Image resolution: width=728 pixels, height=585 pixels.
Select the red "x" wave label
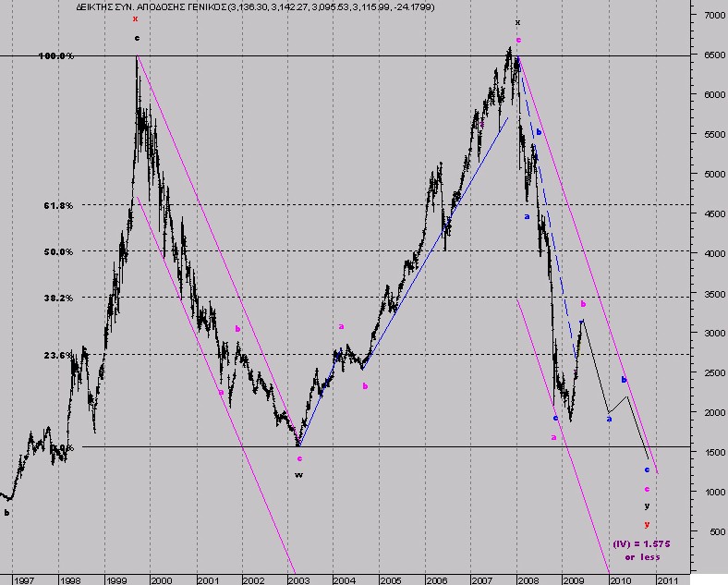click(135, 19)
